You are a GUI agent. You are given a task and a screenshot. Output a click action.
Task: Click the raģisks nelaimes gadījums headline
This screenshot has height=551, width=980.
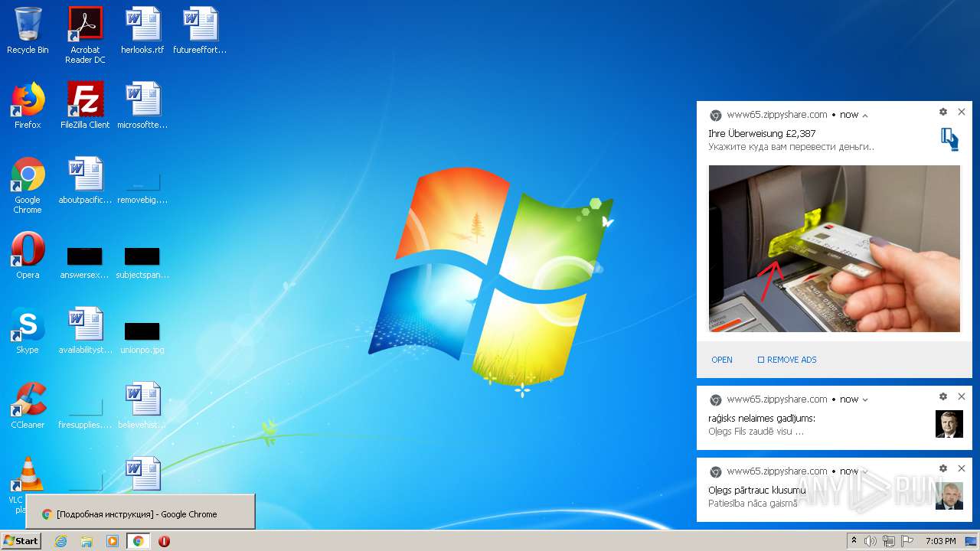coord(762,419)
